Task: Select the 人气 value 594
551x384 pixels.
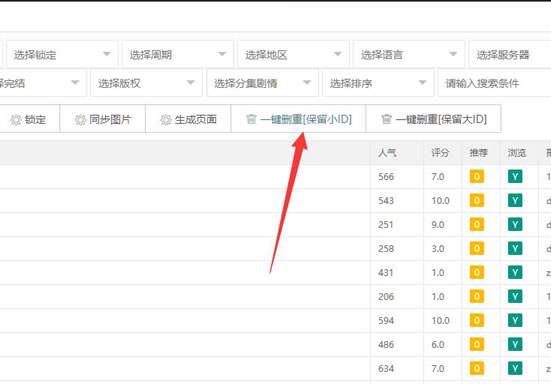Action: (386, 321)
